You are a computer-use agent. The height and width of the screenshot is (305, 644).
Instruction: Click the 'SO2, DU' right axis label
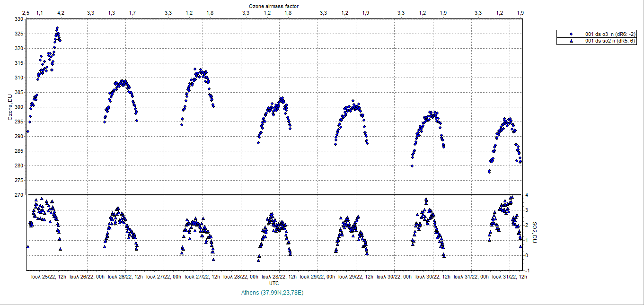535,233
